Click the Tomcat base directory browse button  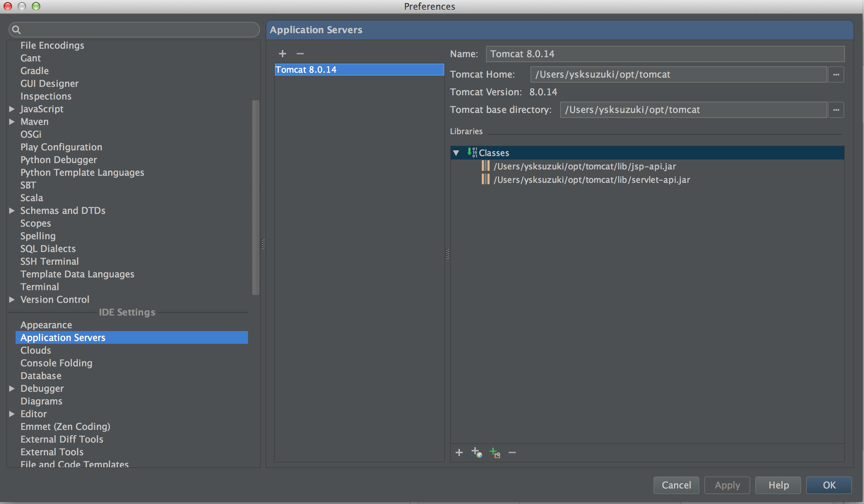click(x=836, y=110)
